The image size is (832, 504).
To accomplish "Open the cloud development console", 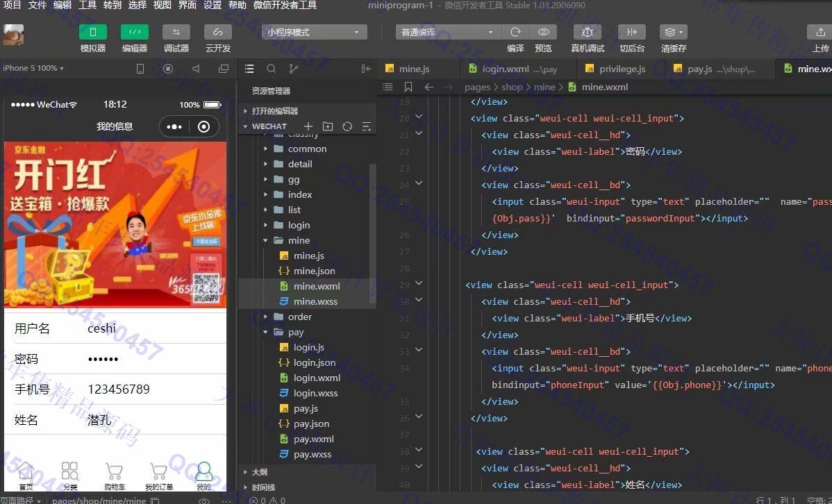I will [217, 33].
